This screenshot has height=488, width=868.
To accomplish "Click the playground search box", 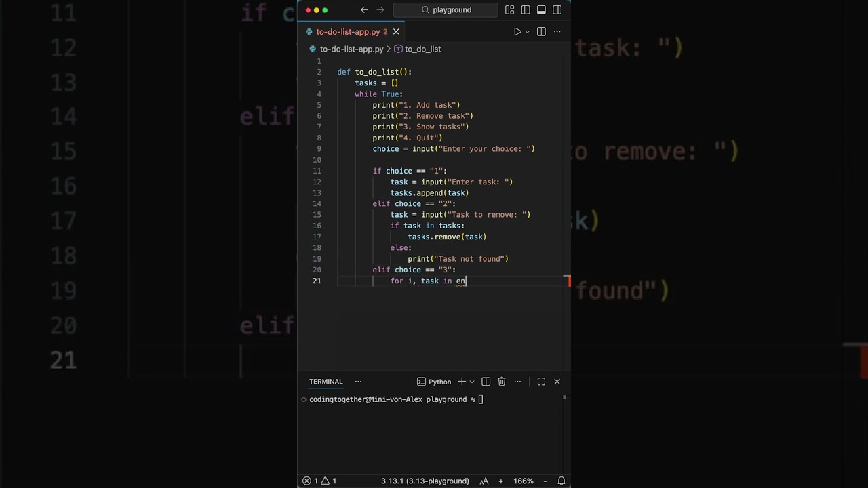I will 446,10.
